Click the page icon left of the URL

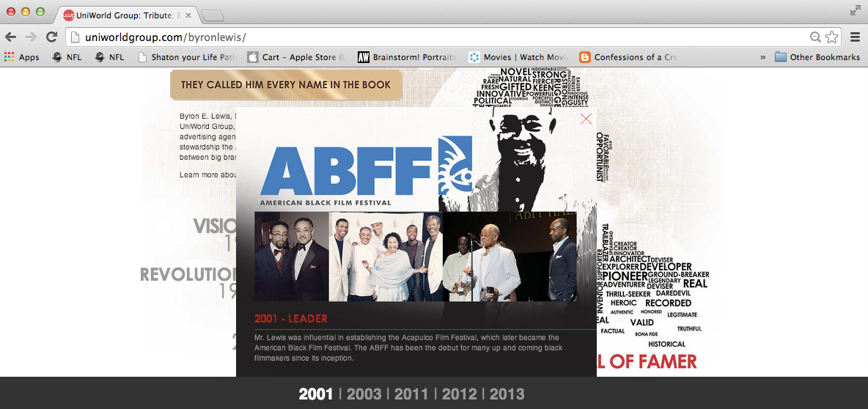click(x=76, y=37)
